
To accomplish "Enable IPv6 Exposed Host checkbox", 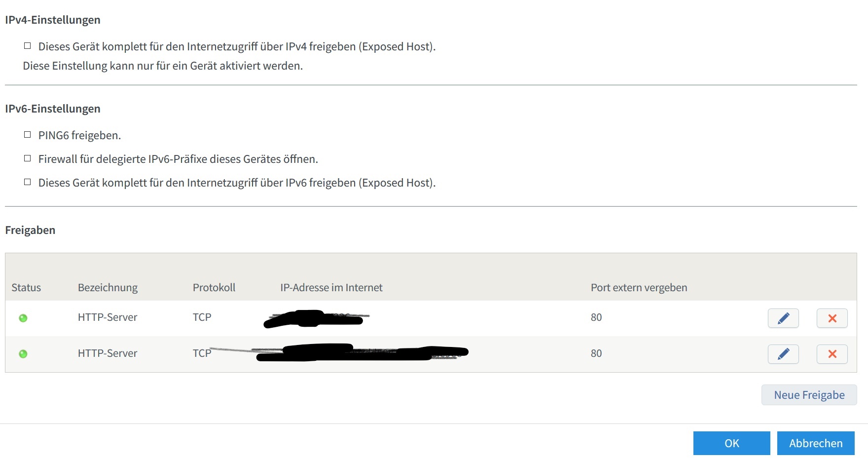I will [x=28, y=182].
